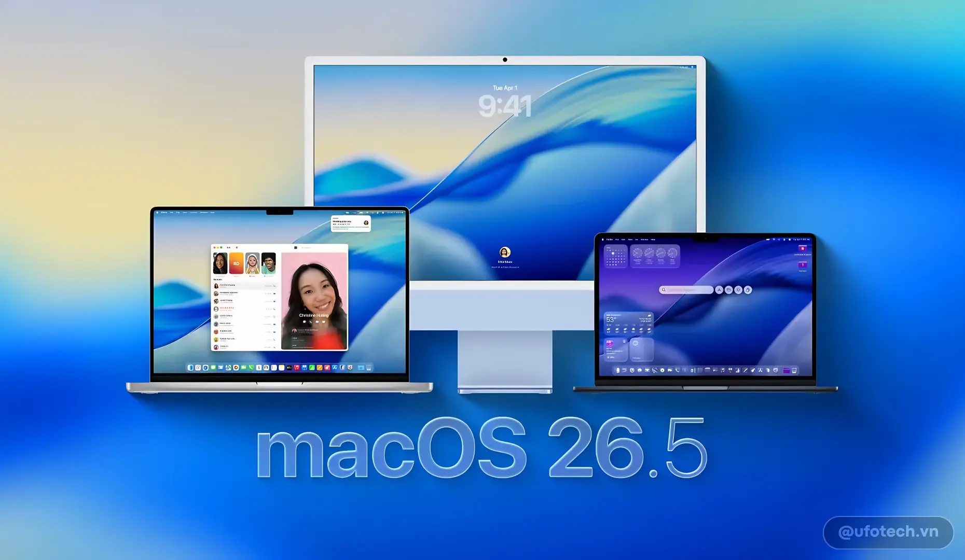Viewport: 965px width, 560px height.
Task: Open the 53° weather widget
Action: click(628, 324)
